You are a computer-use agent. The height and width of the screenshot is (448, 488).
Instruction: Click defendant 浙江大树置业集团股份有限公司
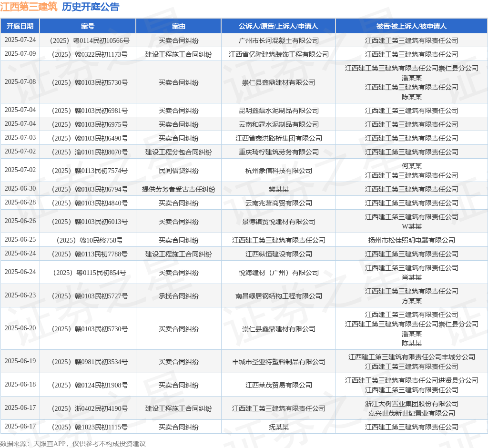tap(411, 404)
